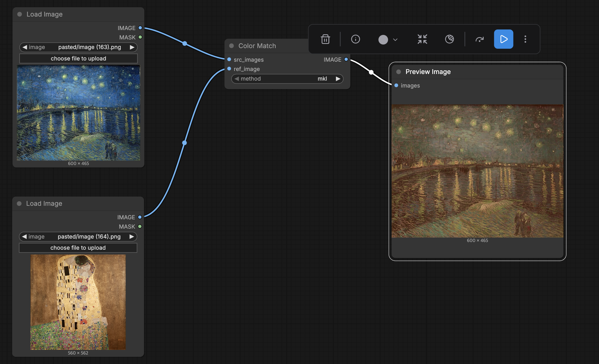599x364 pixels.
Task: Toggle the Preview Image node collapse dot
Action: (x=399, y=72)
